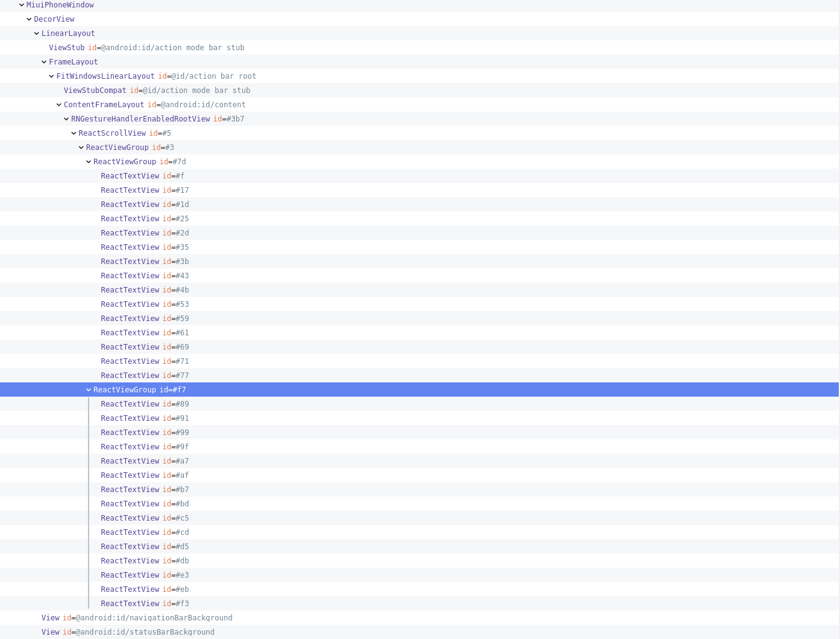This screenshot has height=639, width=840.
Task: Select ReactTextView id=#cd row
Action: 419,532
